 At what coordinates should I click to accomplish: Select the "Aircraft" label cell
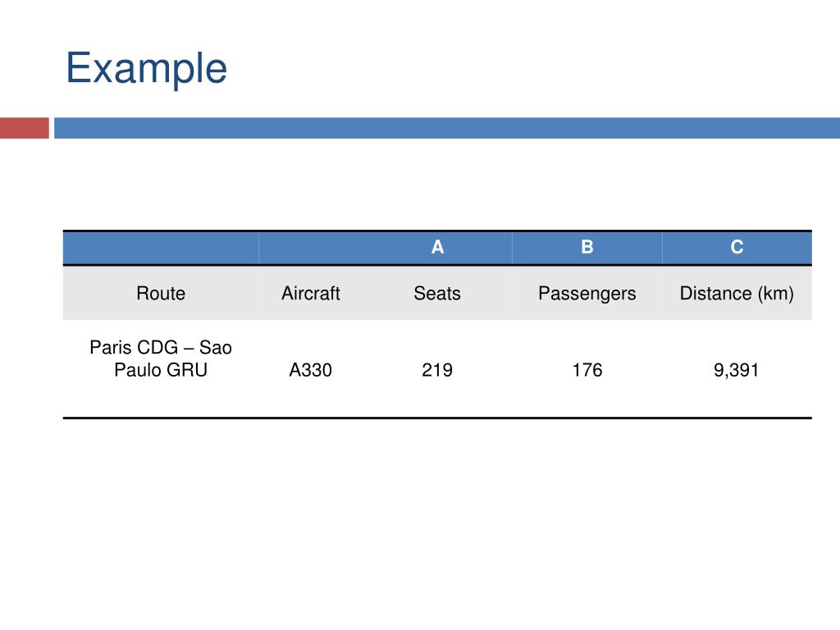tap(311, 294)
